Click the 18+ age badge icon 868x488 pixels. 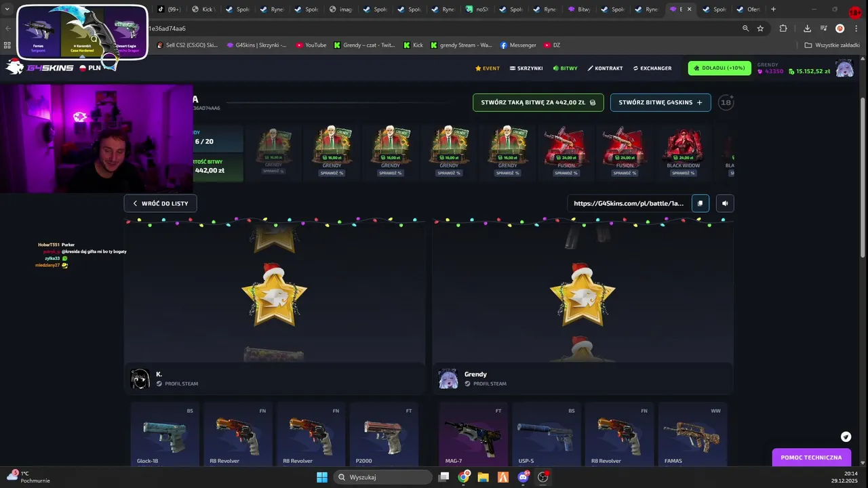pyautogui.click(x=726, y=102)
